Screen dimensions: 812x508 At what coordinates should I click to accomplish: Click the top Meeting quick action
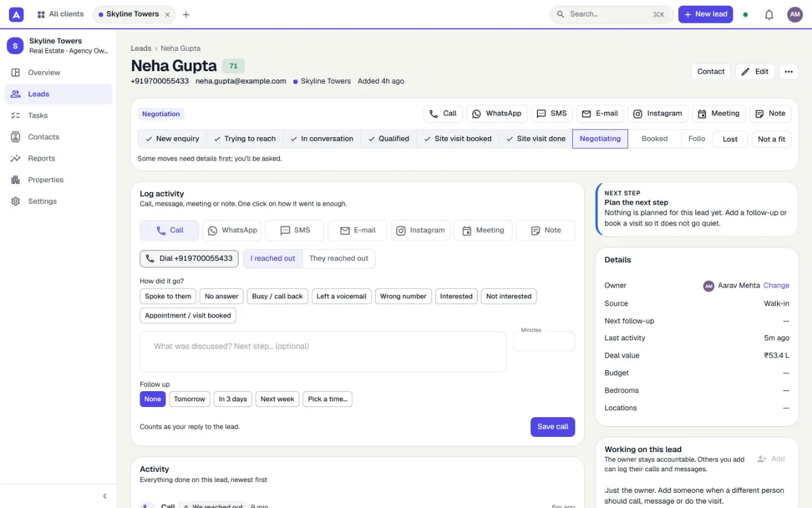(x=719, y=114)
